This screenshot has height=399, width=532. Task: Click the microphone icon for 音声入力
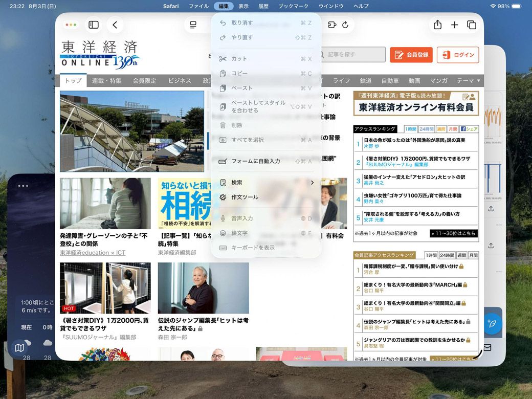(223, 218)
